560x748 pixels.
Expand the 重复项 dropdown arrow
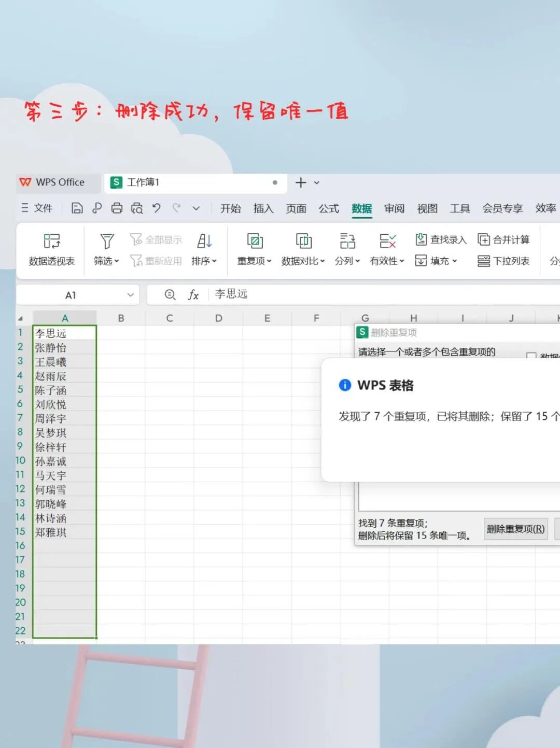click(x=269, y=261)
